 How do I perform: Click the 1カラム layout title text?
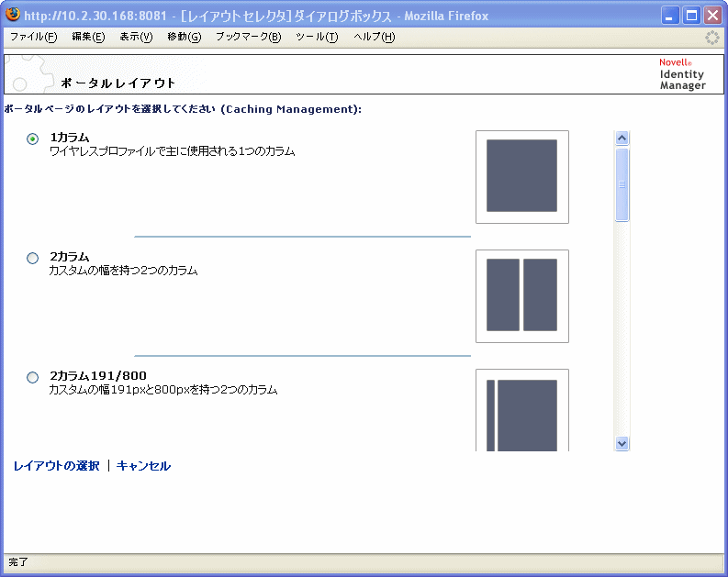pos(70,138)
